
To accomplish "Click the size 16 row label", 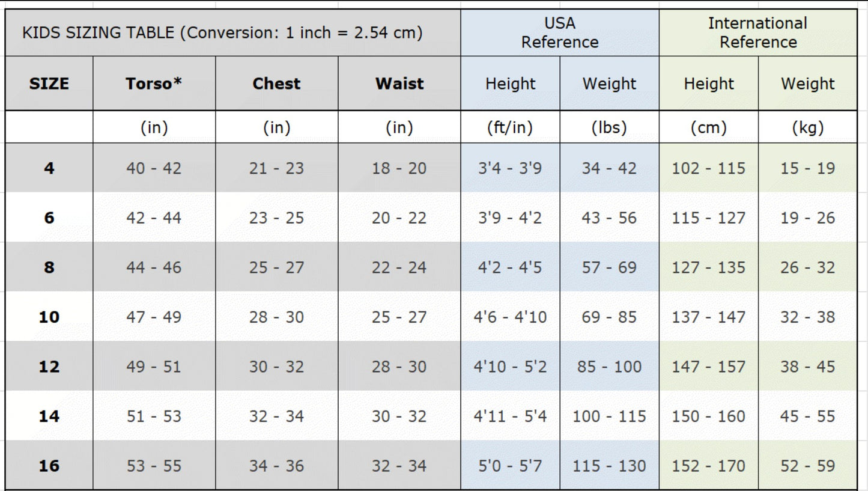I will (49, 466).
